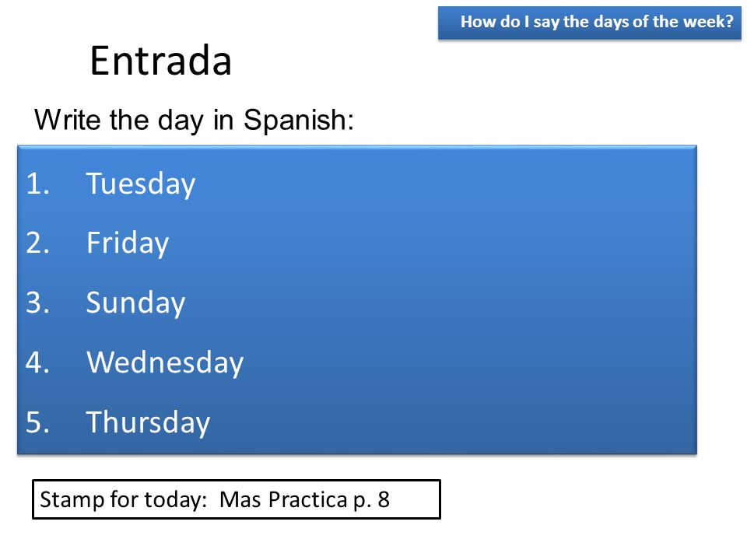Click the word 'Spanish' in the heading
Viewport: 747px width, 560px height.
click(x=299, y=120)
